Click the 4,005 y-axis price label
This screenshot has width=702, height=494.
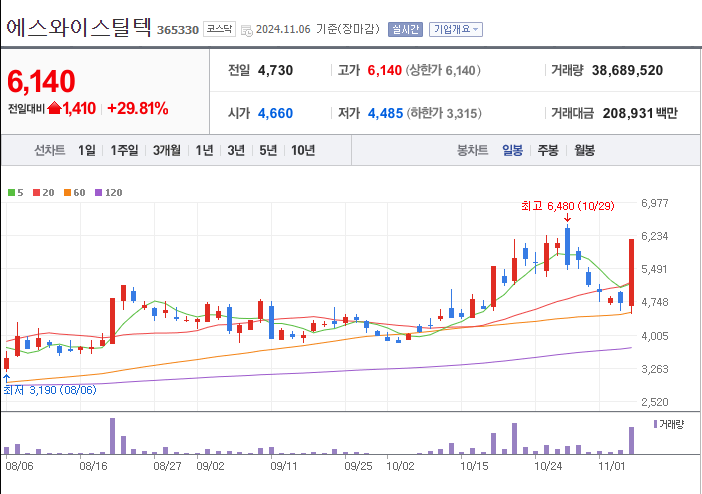click(655, 336)
